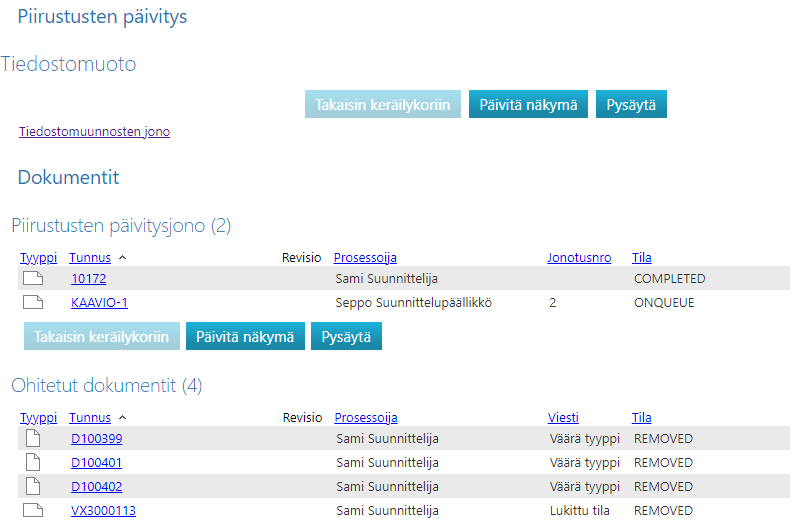Image resolution: width=800 pixels, height=528 pixels.
Task: Sort skipped documents by Viesti column
Action: [563, 417]
